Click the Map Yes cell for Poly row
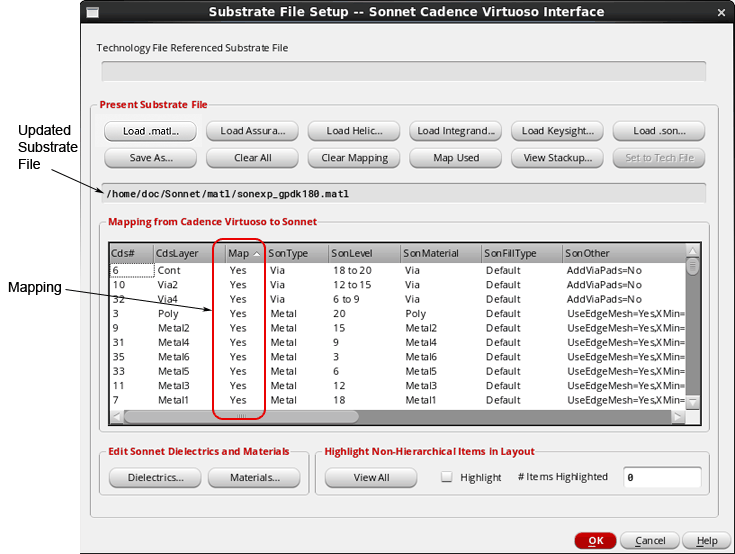 [238, 314]
